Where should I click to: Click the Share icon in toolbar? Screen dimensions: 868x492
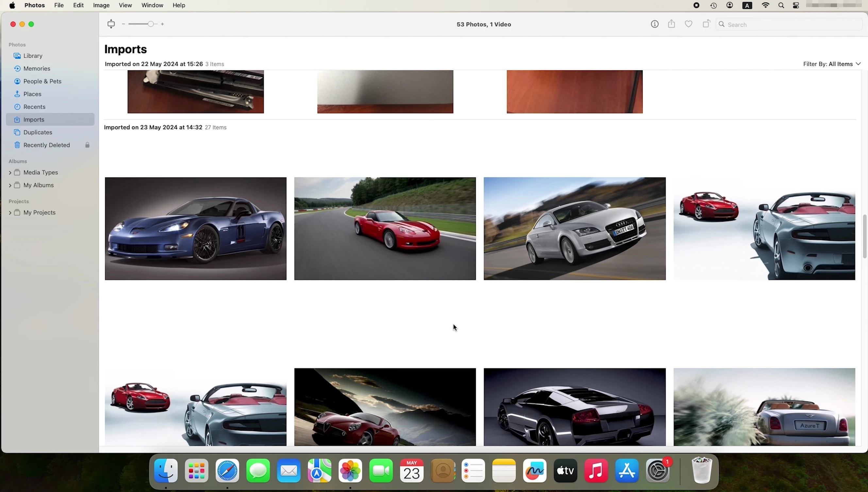click(672, 24)
